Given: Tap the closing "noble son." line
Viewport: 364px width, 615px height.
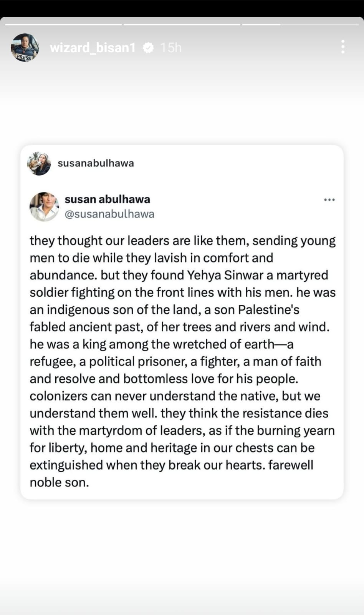Looking at the screenshot, I should click(x=59, y=482).
